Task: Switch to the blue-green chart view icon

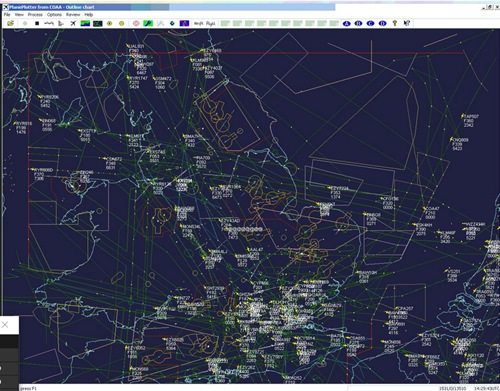Action: (x=85, y=23)
